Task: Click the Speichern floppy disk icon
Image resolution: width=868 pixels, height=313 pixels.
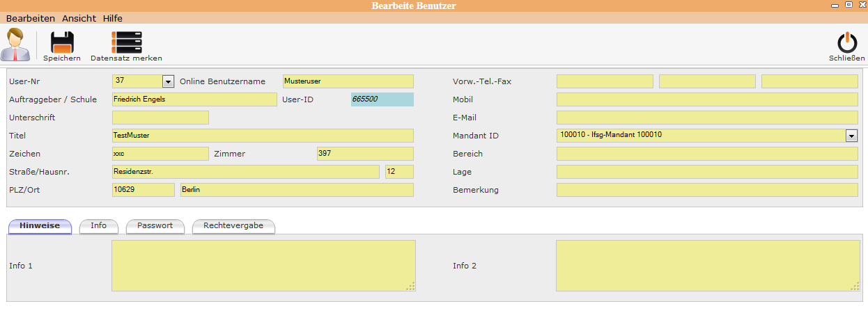Action: click(62, 43)
